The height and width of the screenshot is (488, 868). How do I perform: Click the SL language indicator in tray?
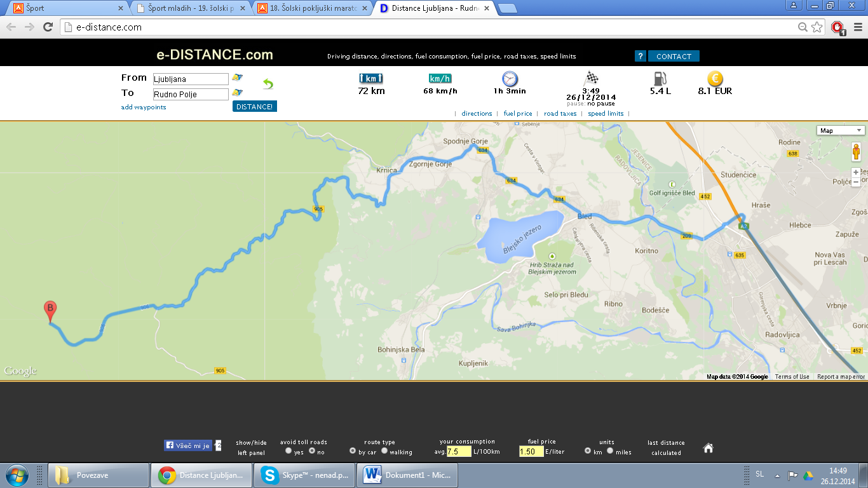pos(760,474)
